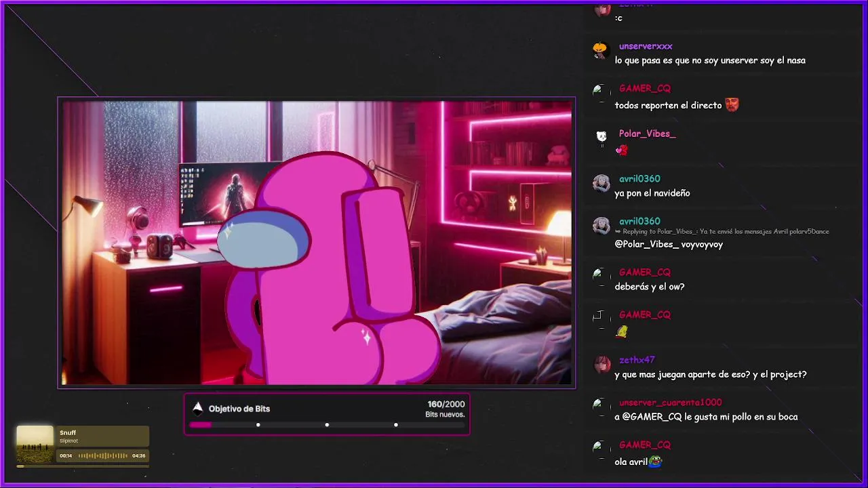Click the audio waveform between 00:14 and 04:36

(103, 455)
